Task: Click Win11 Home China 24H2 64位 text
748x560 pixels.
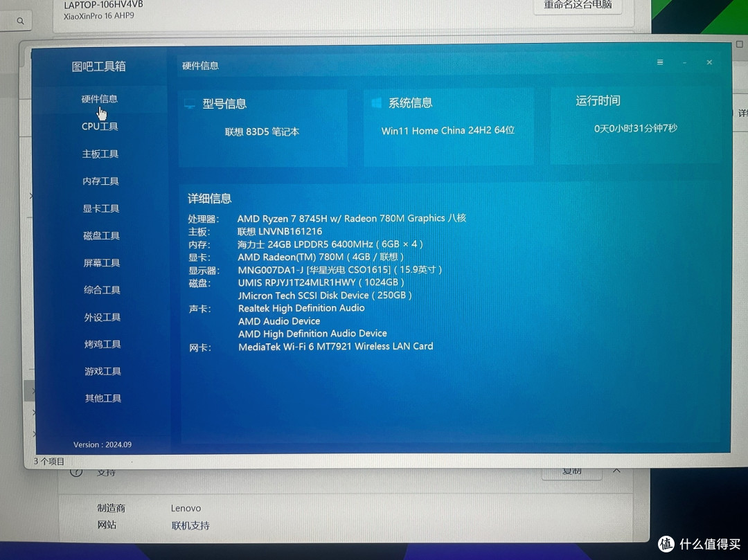Action: click(x=448, y=131)
